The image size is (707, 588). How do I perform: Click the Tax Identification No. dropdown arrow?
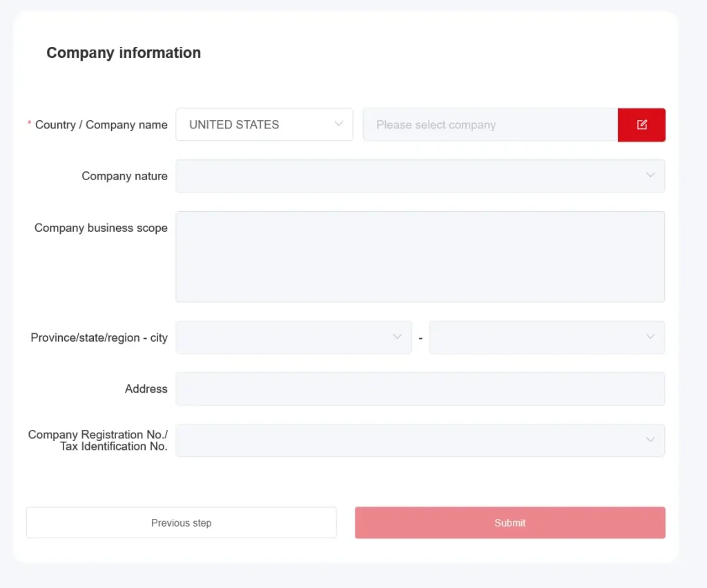[650, 440]
